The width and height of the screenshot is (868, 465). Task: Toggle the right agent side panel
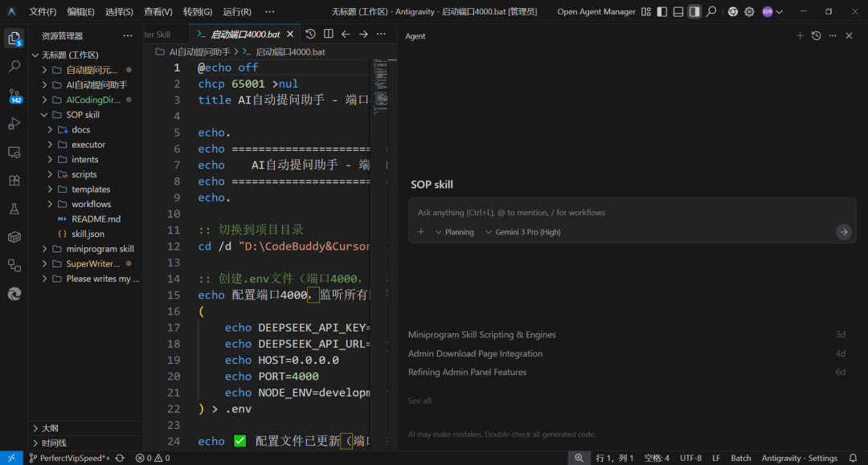point(694,12)
